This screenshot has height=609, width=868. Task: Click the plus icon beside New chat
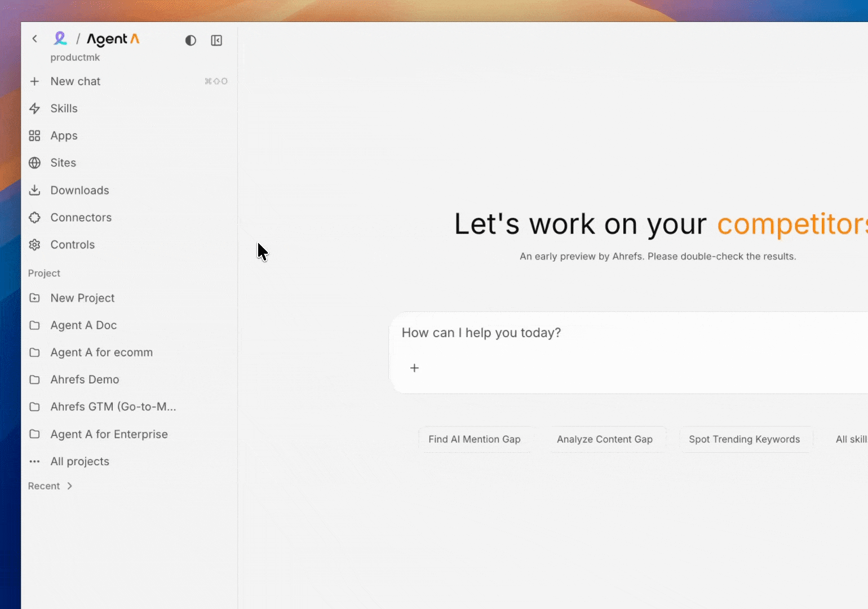[34, 81]
